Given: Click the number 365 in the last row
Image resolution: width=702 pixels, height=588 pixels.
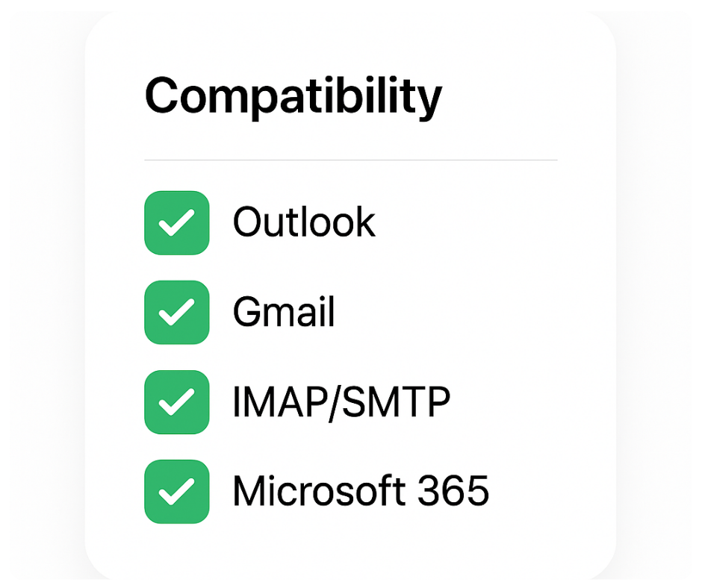Looking at the screenshot, I should point(453,491).
